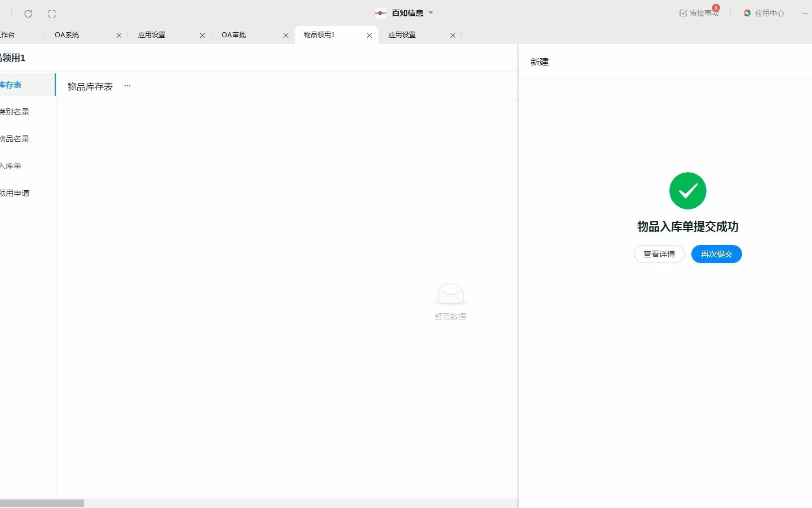Click the 新建 panel title

point(540,62)
